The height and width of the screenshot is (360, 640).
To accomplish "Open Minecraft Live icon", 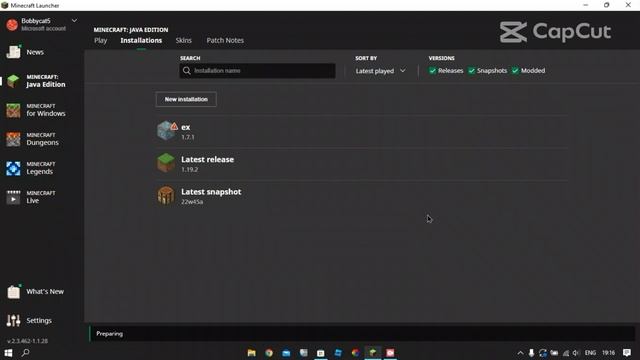I will (13, 197).
